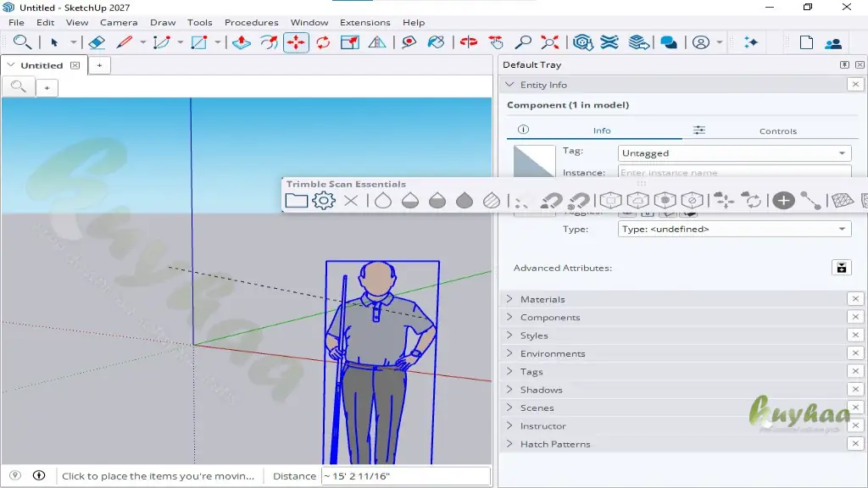Select the Paint Bucket tool
Viewport: 868px width, 488px height.
(x=437, y=42)
